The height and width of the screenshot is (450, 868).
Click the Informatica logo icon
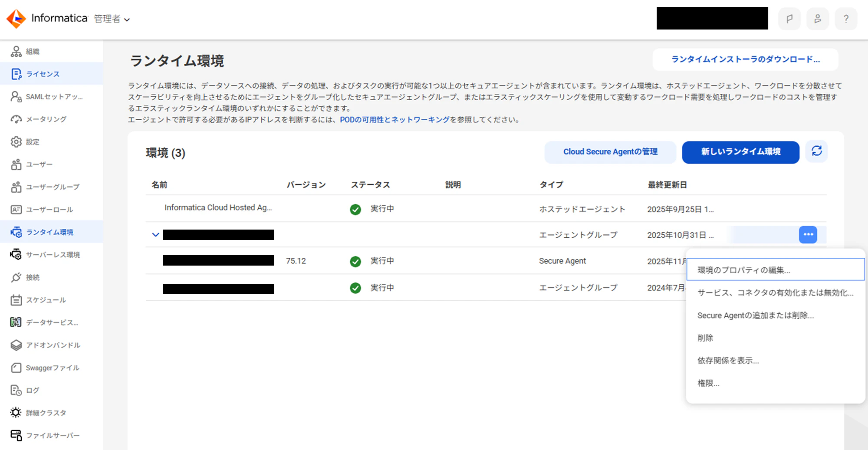16,19
